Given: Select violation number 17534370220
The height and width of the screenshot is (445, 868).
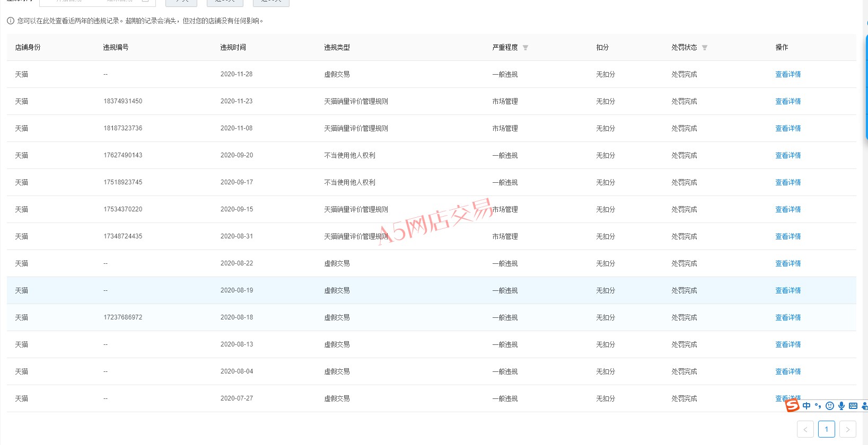Looking at the screenshot, I should pos(123,209).
